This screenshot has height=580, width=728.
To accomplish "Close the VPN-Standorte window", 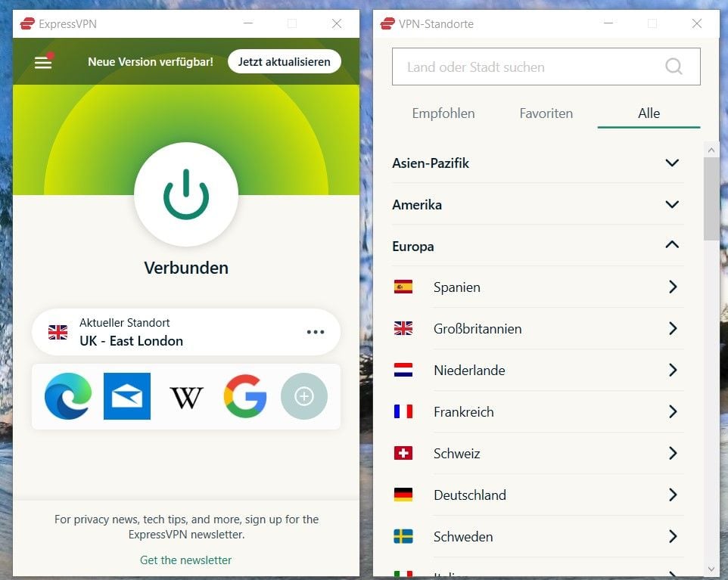I will click(x=696, y=23).
